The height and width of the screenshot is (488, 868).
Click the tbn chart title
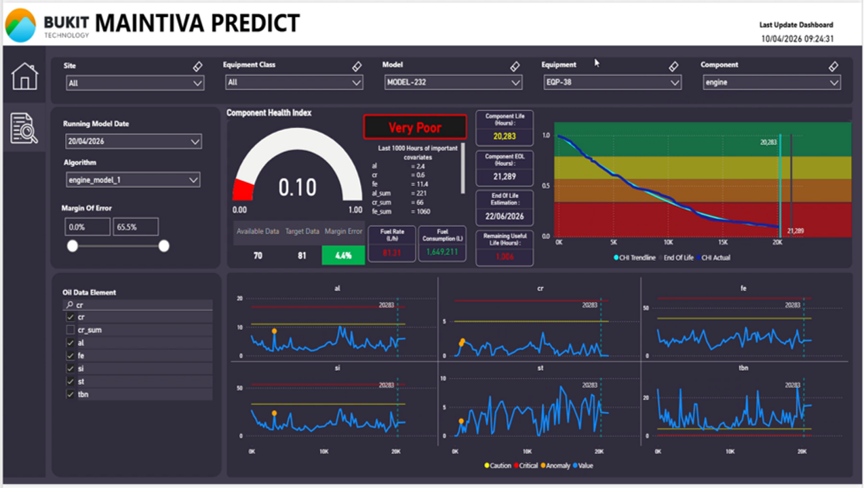click(743, 367)
